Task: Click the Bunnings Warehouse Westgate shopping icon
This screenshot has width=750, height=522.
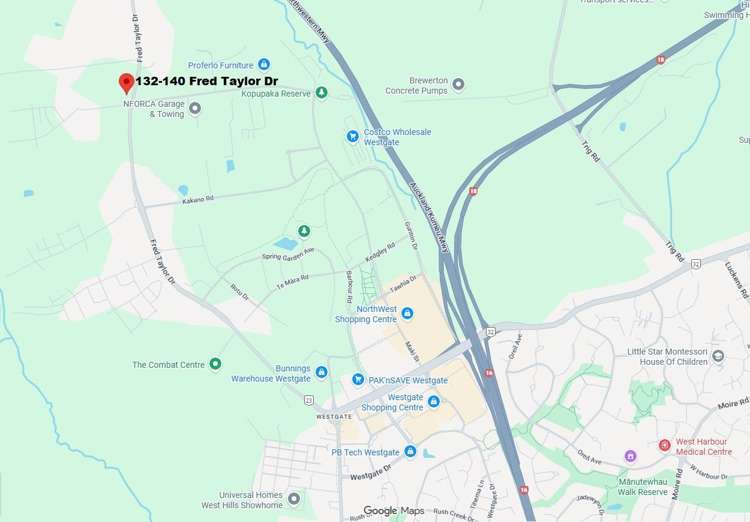Action: point(321,372)
